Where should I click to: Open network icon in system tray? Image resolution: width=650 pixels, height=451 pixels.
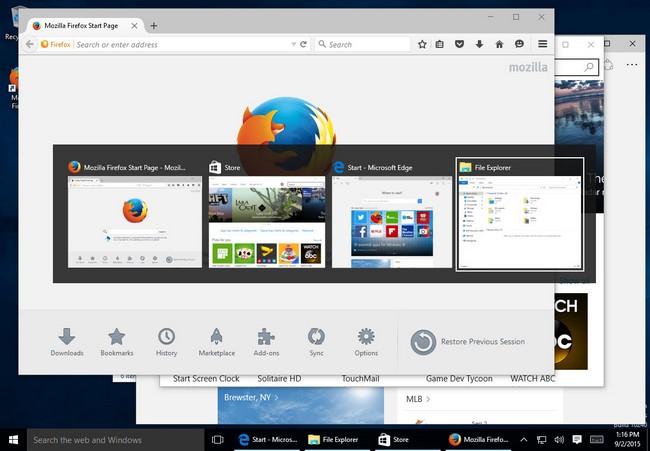coord(541,440)
